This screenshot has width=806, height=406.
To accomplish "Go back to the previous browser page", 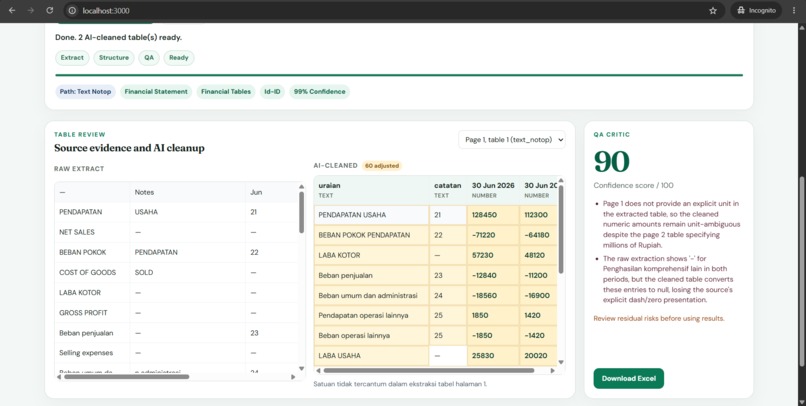I will [x=12, y=10].
